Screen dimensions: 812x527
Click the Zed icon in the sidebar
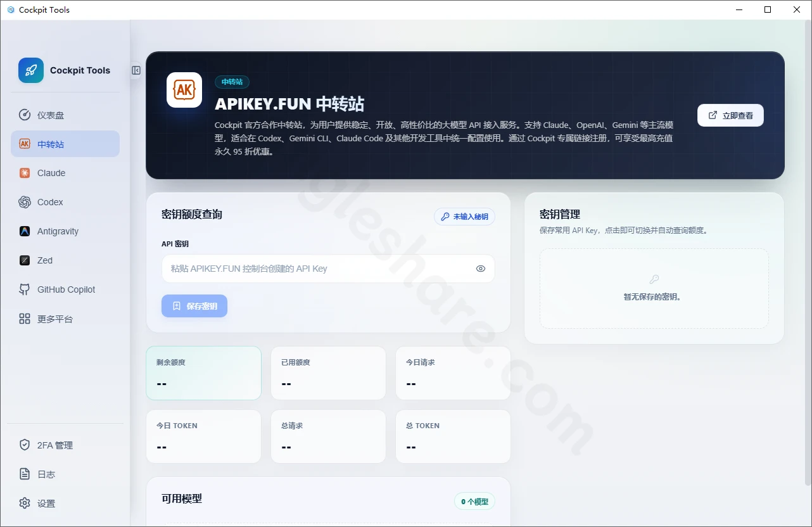25,260
